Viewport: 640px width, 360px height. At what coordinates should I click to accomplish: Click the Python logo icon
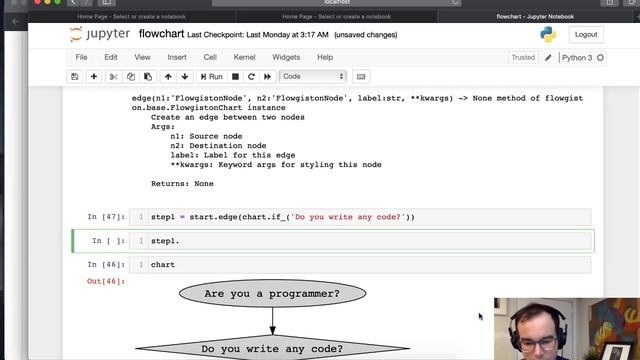pos(548,35)
